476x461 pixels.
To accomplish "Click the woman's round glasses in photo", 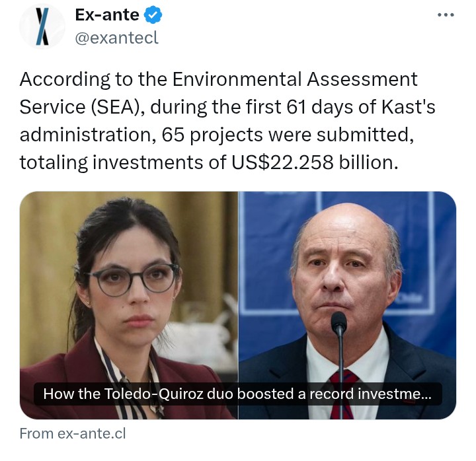I will pyautogui.click(x=133, y=279).
